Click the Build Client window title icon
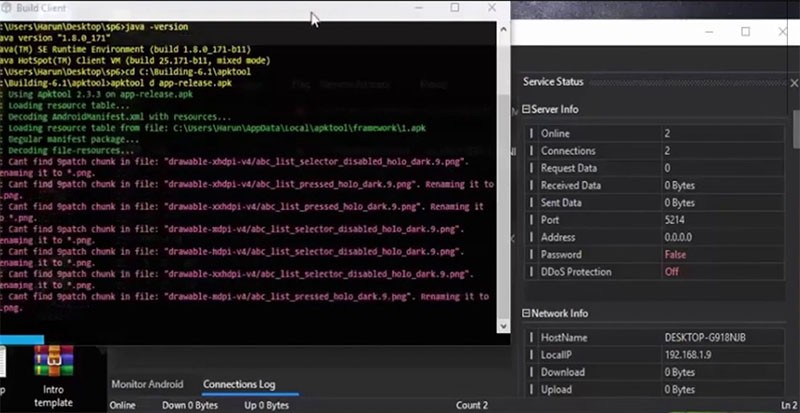800x413 pixels. (7, 8)
